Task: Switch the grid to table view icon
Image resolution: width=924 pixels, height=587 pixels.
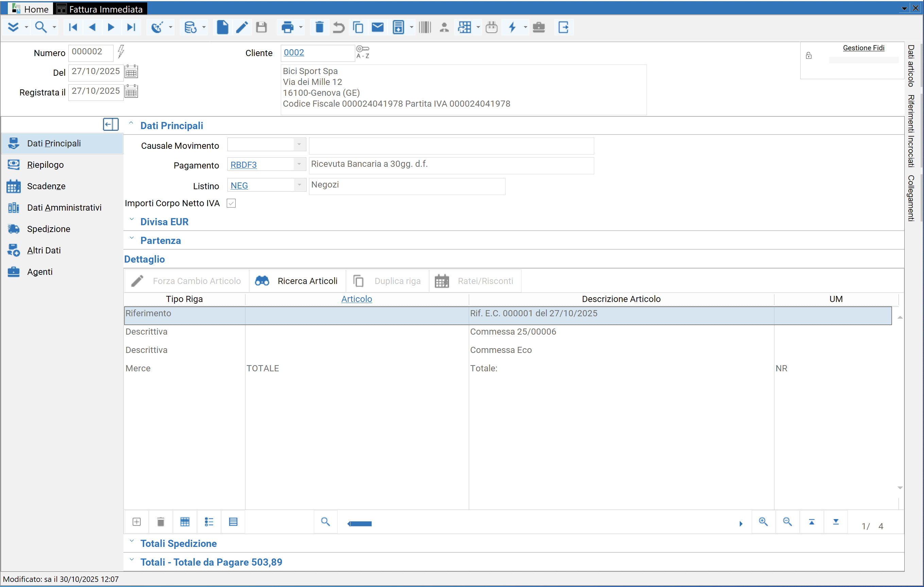Action: coord(185,522)
